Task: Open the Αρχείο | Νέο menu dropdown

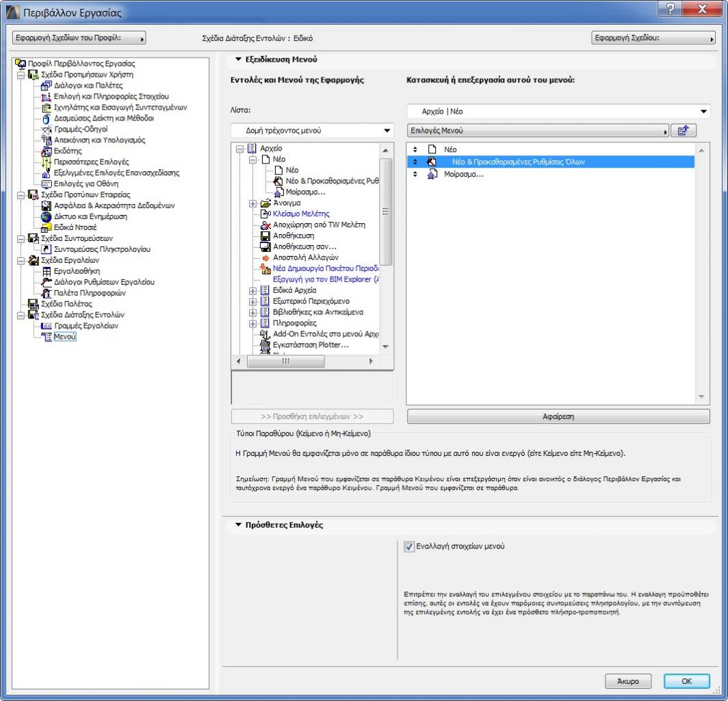Action: (x=558, y=112)
